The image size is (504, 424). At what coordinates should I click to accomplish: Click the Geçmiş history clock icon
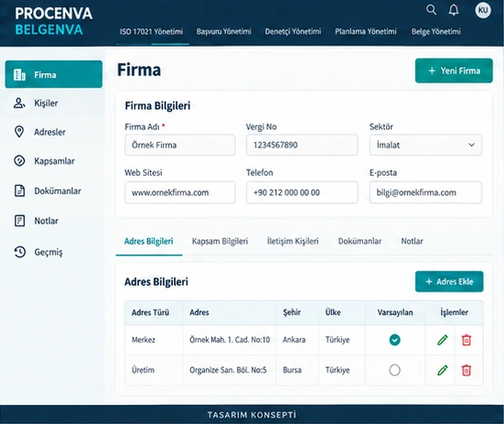pos(19,252)
